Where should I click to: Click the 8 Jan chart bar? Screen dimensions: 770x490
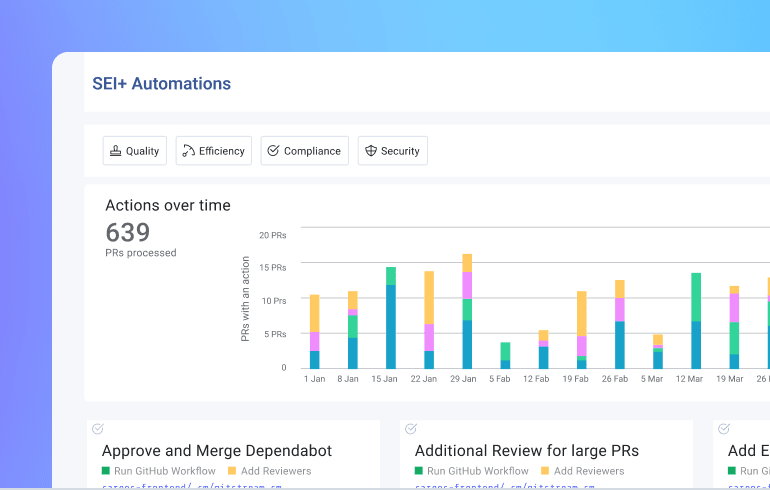pos(353,330)
